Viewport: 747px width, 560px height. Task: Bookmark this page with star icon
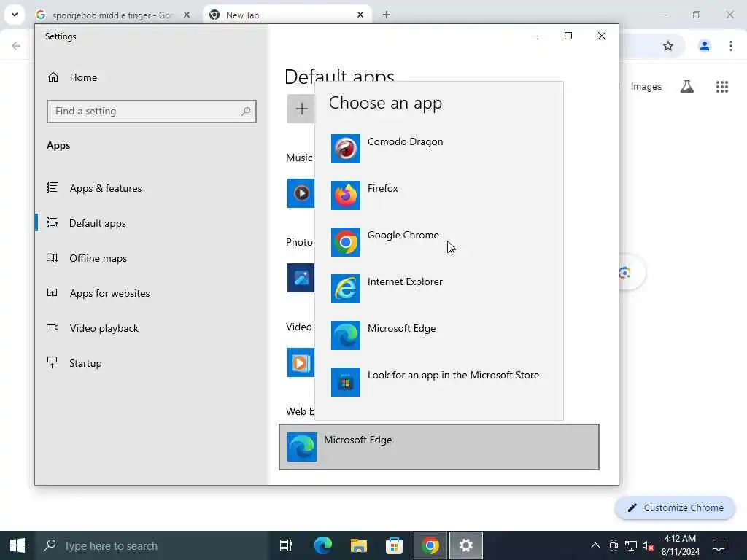[668, 46]
